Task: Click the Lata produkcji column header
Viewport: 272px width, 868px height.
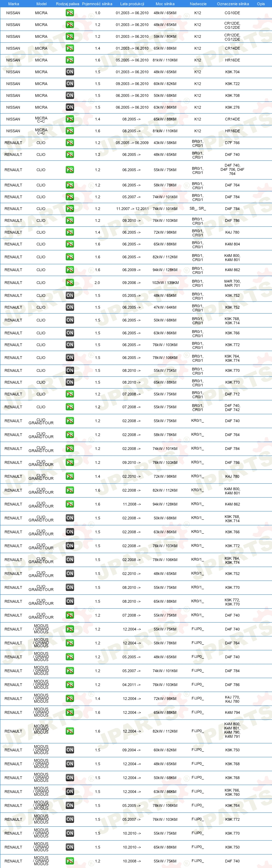Action: point(132,4)
